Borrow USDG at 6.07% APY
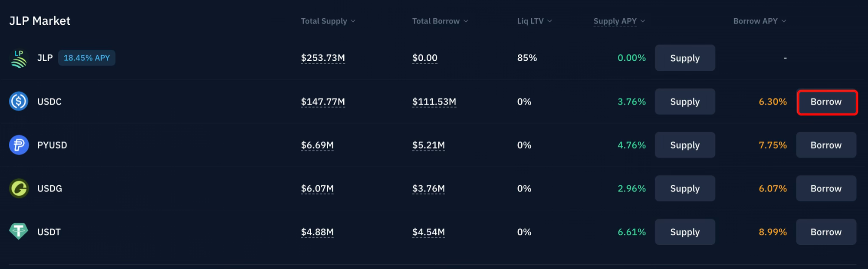The width and height of the screenshot is (868, 269). click(825, 189)
